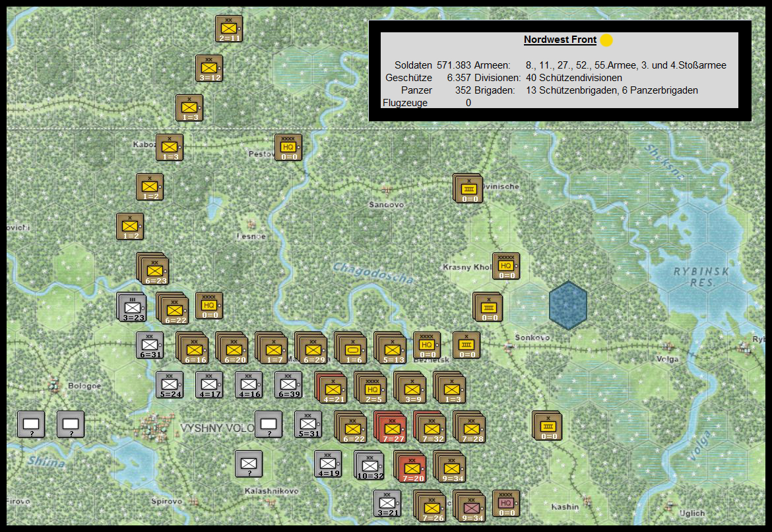Click the Bologoe town label
Viewport: 772px width, 532px height.
pos(84,386)
